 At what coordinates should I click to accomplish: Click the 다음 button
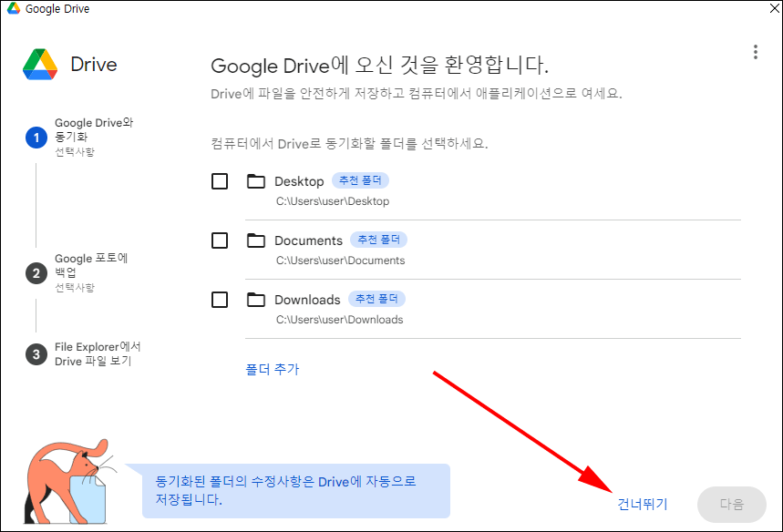pyautogui.click(x=732, y=504)
